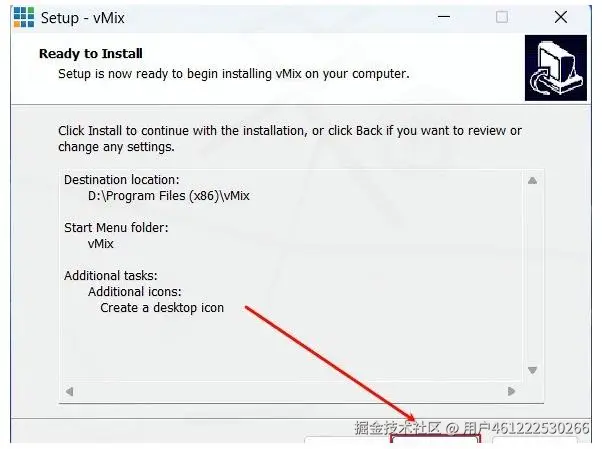Click the Setup - vMix title bar text
The height and width of the screenshot is (449, 602).
[x=83, y=18]
